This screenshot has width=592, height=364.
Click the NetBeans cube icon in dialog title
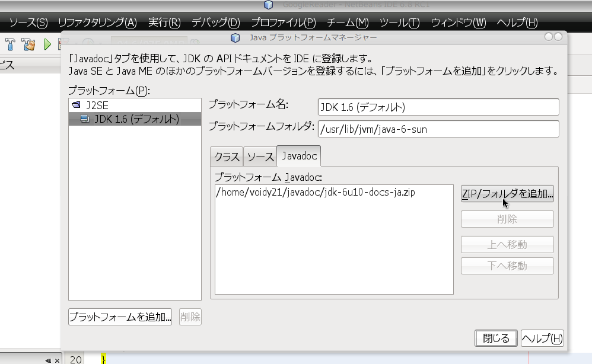(x=235, y=38)
